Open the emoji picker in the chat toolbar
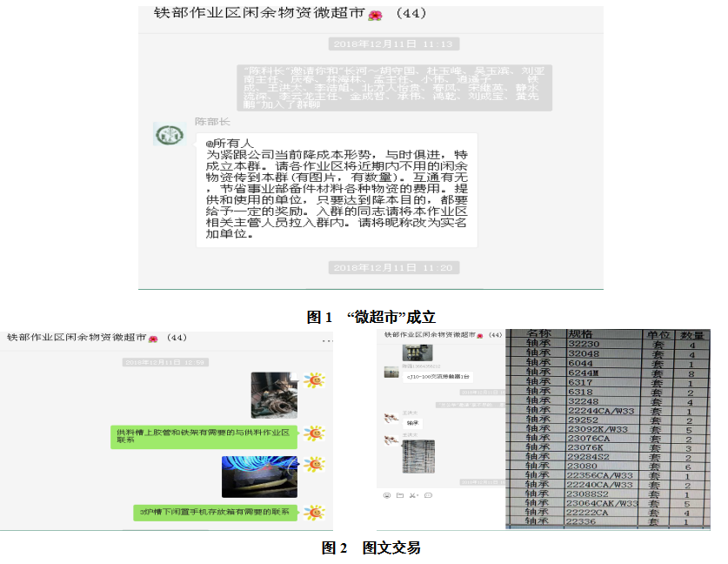The image size is (728, 564). point(386,495)
